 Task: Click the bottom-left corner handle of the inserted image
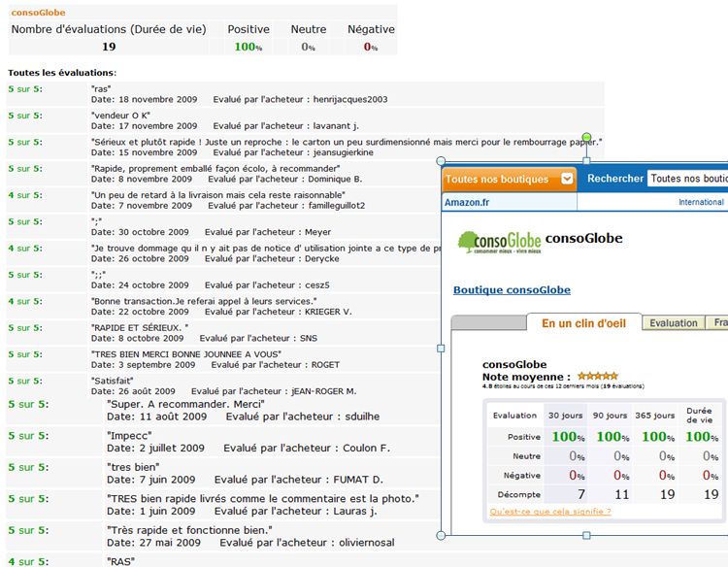[441, 535]
